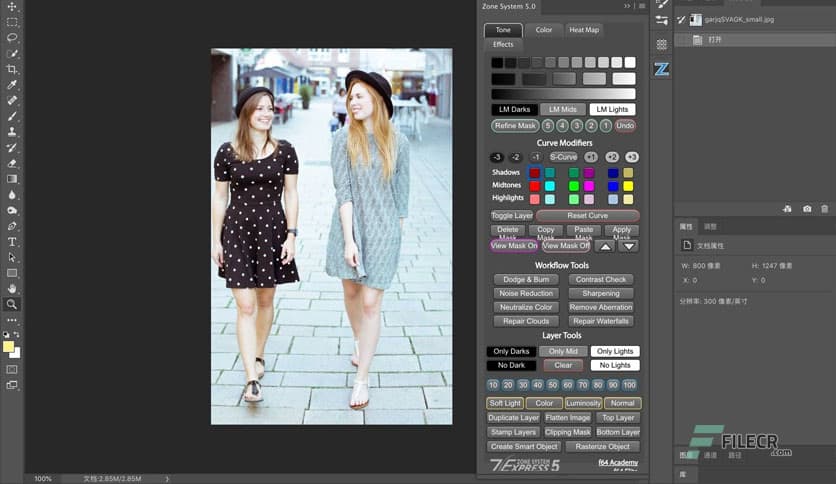This screenshot has height=484, width=836.
Task: Select the Zoom tool
Action: [12, 304]
